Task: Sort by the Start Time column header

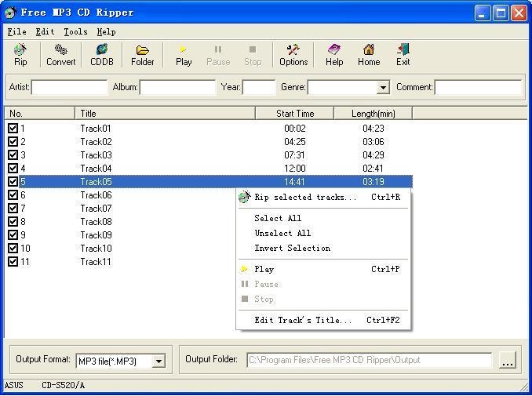Action: [x=294, y=113]
